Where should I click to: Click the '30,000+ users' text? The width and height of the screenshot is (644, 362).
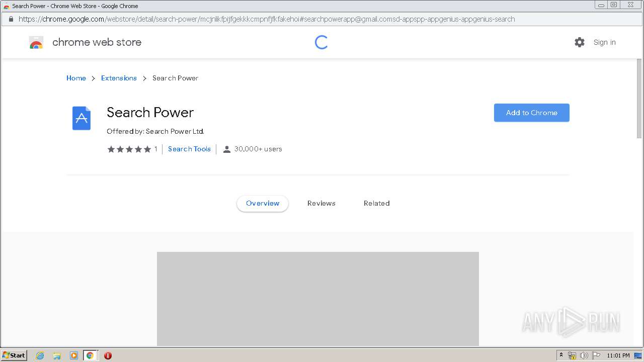tap(258, 149)
